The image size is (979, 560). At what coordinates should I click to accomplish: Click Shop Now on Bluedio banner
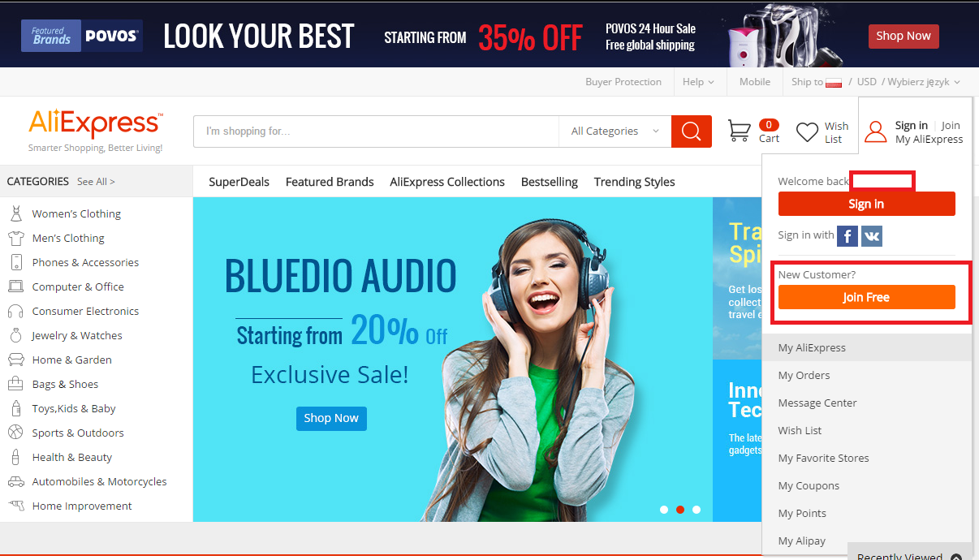(331, 418)
